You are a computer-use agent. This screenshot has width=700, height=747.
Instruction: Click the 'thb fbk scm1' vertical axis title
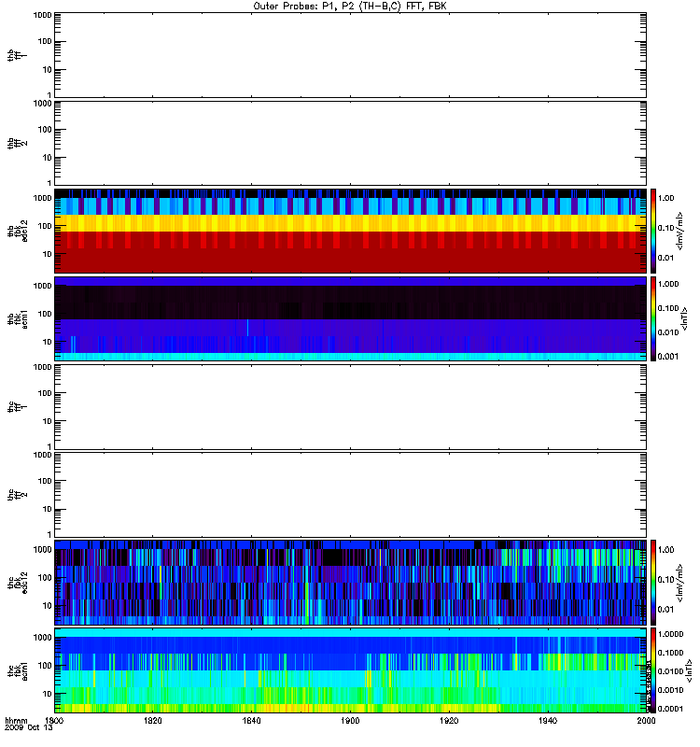(18, 318)
